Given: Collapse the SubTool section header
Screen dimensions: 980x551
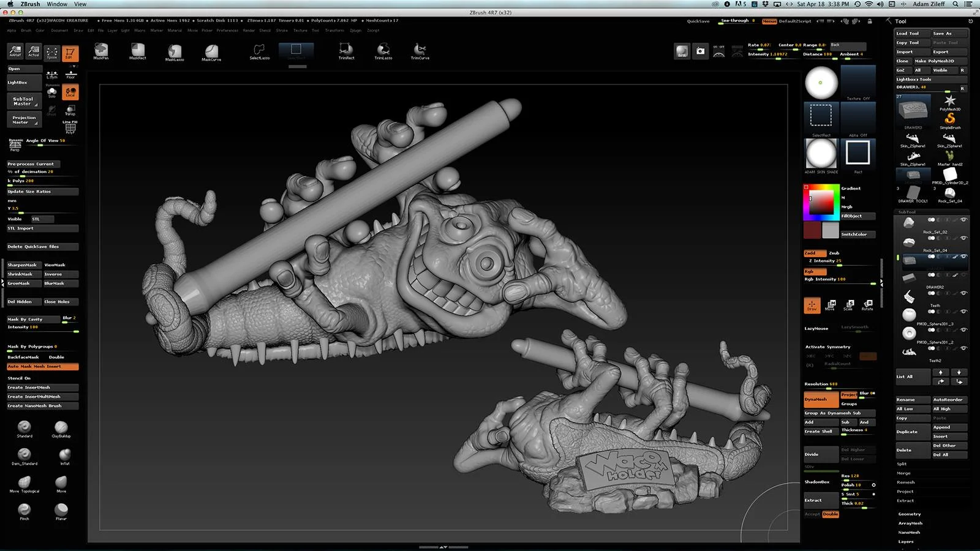Looking at the screenshot, I should 907,212.
